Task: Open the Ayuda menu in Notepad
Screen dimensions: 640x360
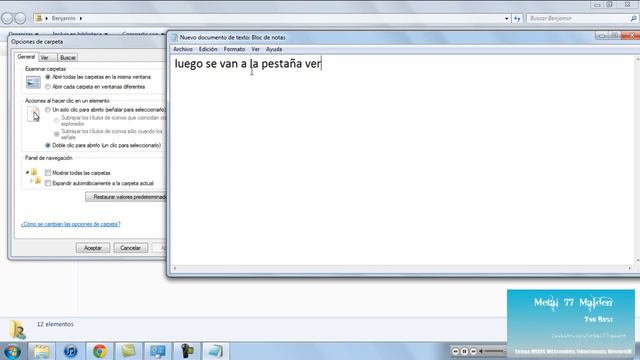Action: tap(274, 49)
